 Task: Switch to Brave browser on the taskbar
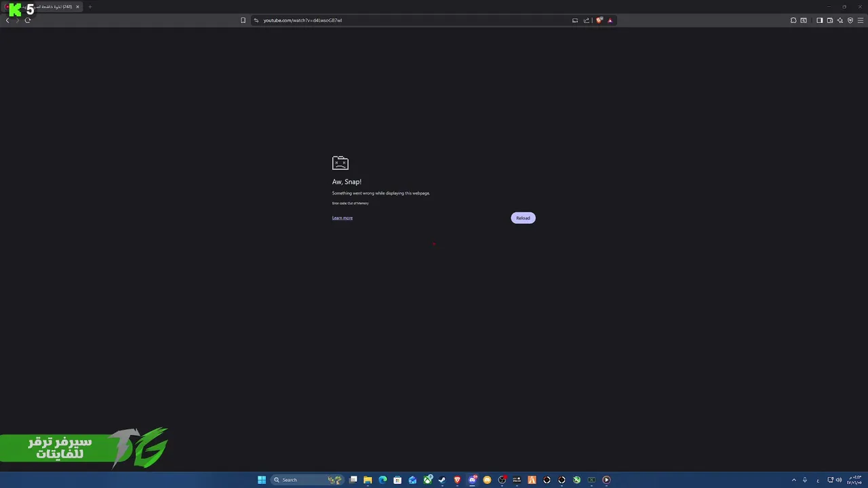[457, 480]
